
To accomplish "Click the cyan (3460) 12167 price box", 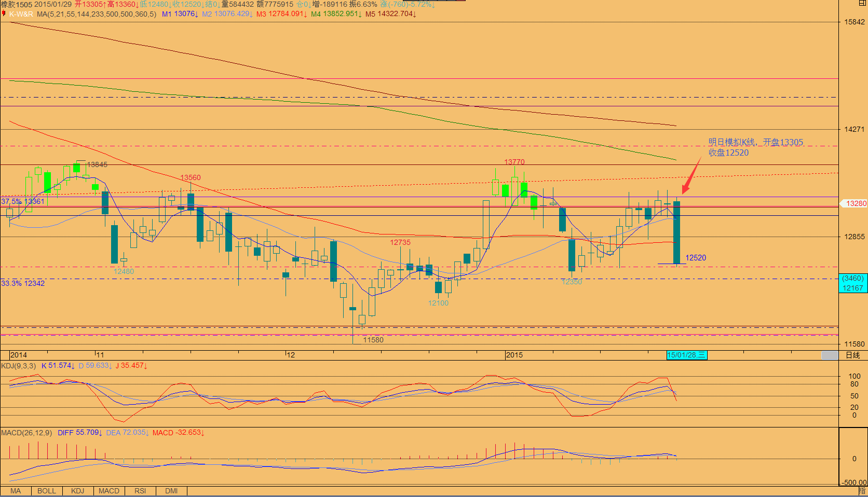I will [x=853, y=283].
